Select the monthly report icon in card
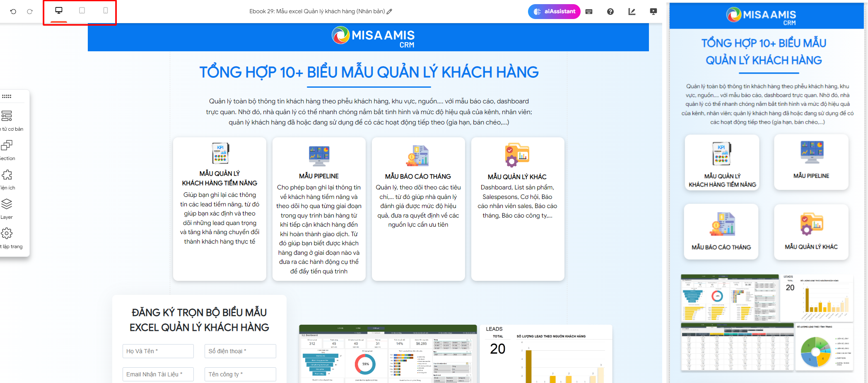The height and width of the screenshot is (383, 868). [x=418, y=156]
